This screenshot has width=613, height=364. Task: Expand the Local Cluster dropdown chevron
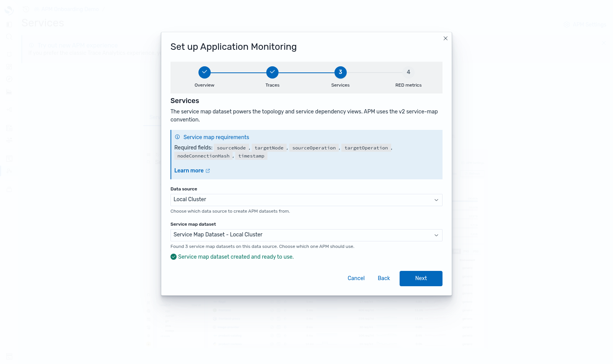[436, 200]
